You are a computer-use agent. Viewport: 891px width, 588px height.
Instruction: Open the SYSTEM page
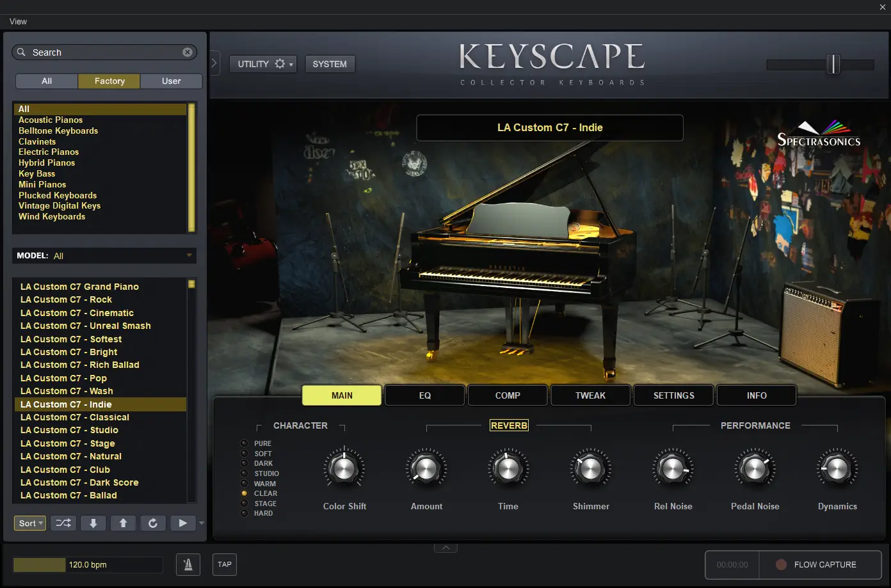pyautogui.click(x=330, y=64)
